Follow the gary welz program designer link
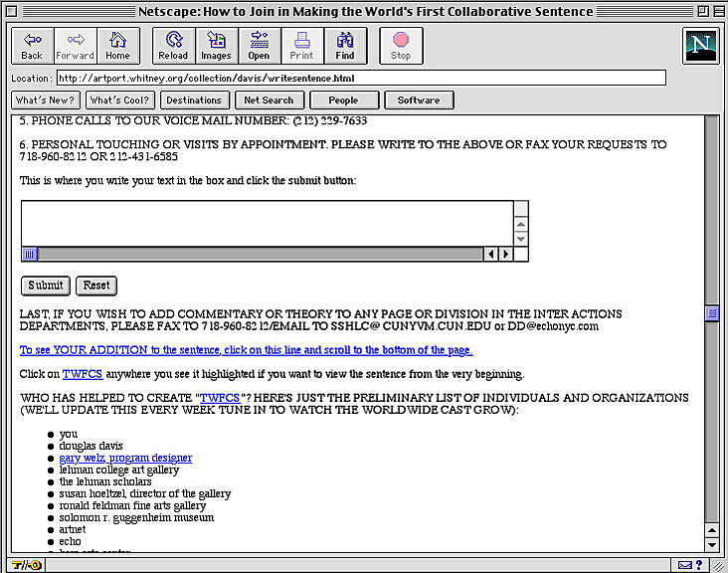728x573 pixels. click(x=125, y=458)
